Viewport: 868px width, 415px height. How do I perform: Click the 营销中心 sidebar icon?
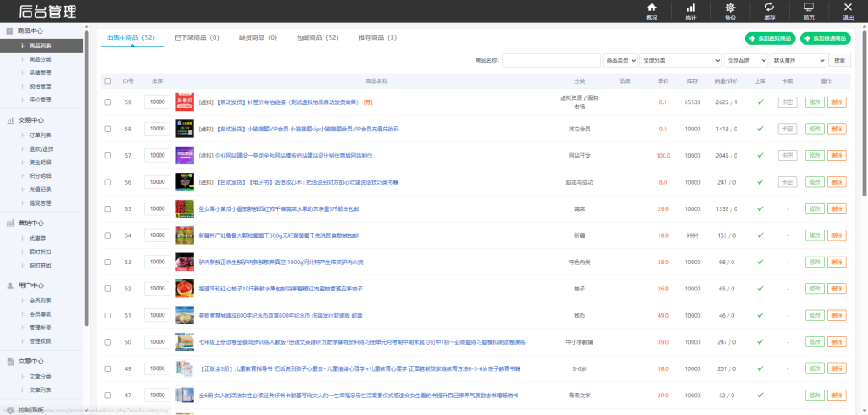click(x=9, y=223)
